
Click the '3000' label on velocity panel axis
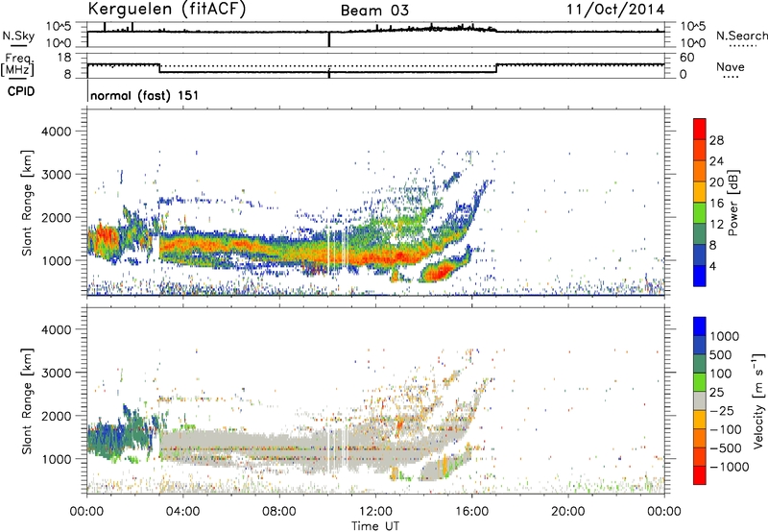point(56,373)
